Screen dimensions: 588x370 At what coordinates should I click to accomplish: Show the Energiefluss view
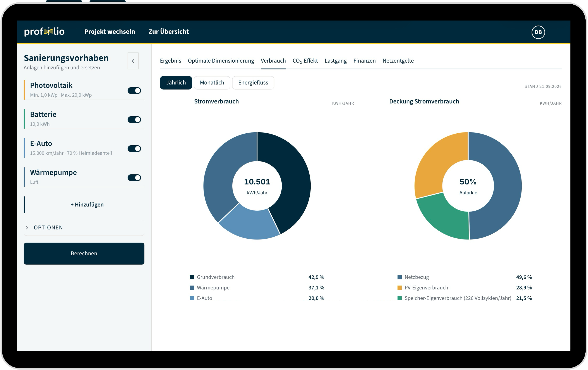253,83
